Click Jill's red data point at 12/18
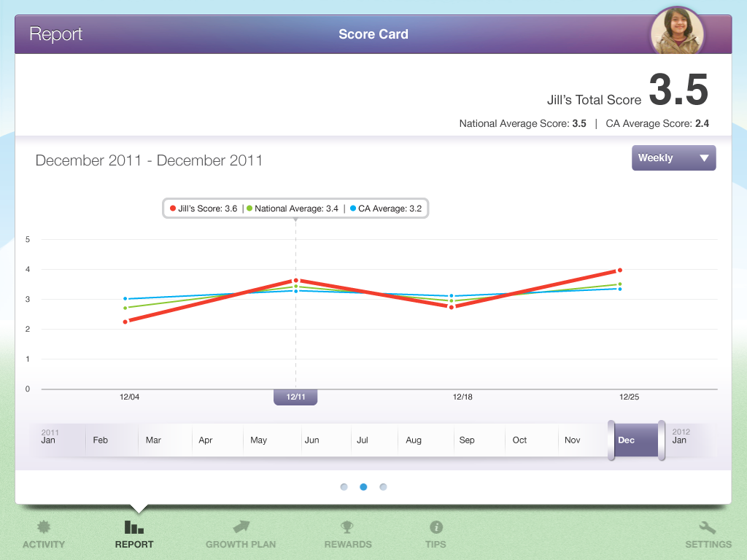 [451, 307]
